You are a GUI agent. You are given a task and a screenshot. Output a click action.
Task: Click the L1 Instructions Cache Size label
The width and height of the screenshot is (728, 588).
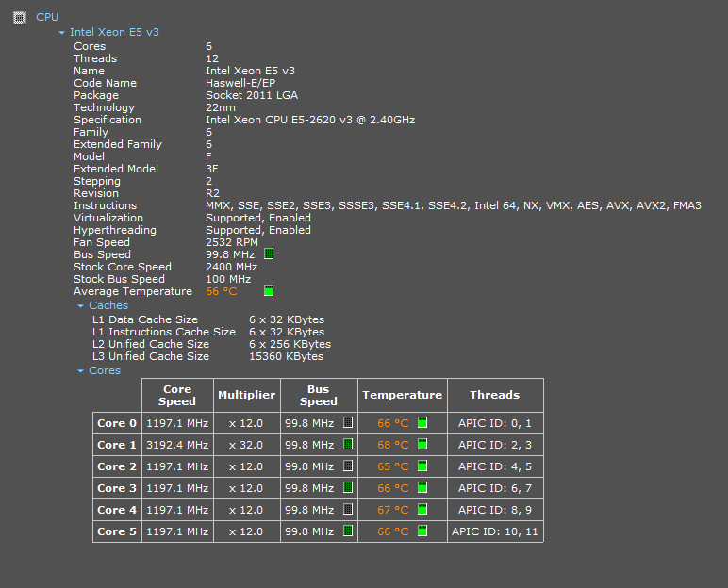click(164, 332)
